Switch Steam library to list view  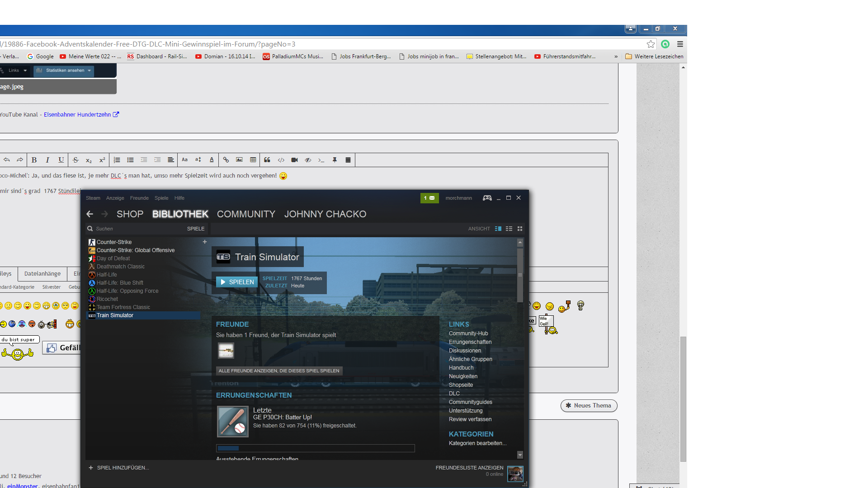coord(509,229)
